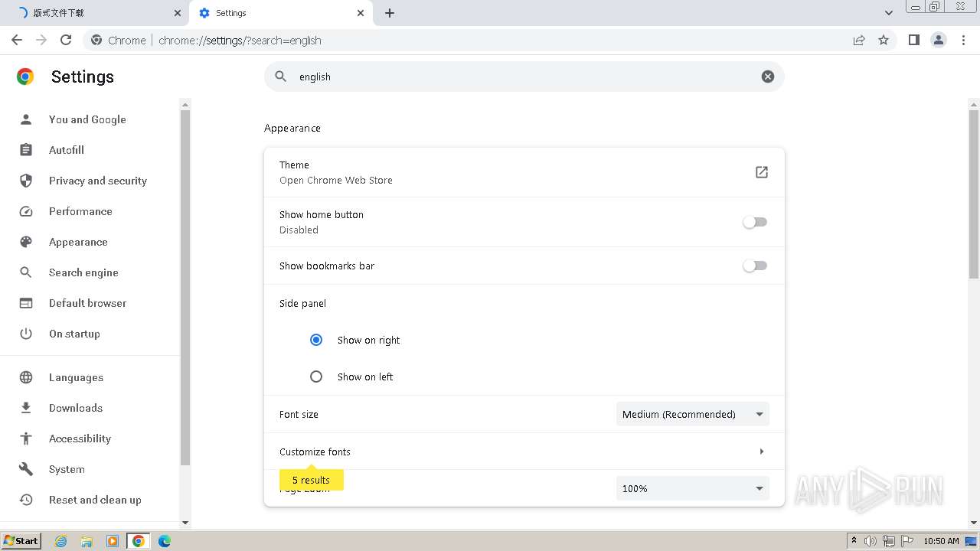Screen dimensions: 980x551
Task: Enable the Show home button toggle
Action: click(x=755, y=222)
